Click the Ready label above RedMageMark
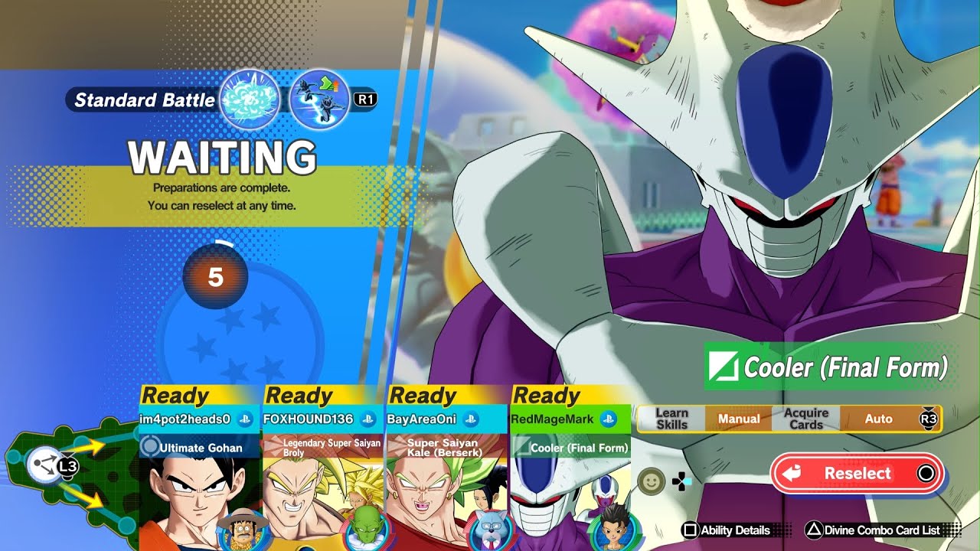 [547, 395]
